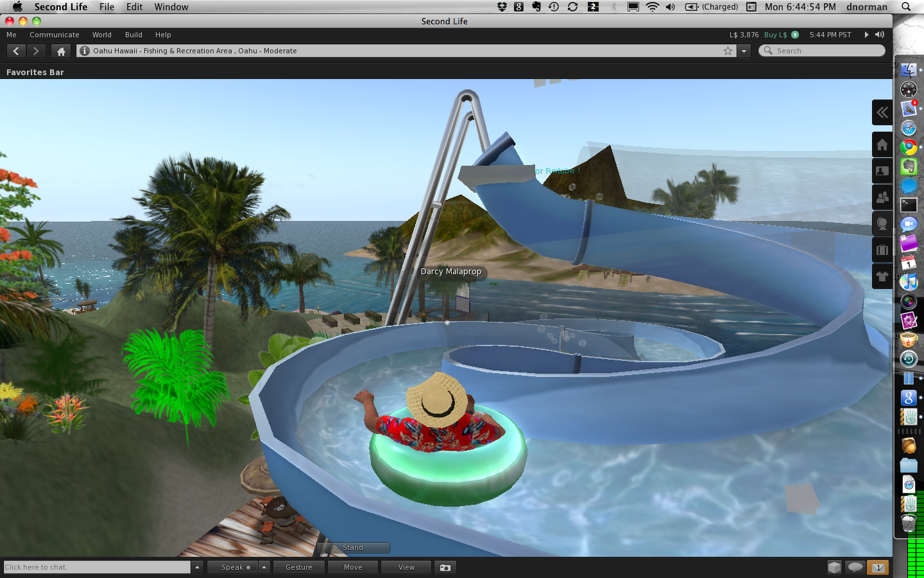Open iCal calendar from the Dock
The image size is (924, 578).
coord(909,263)
